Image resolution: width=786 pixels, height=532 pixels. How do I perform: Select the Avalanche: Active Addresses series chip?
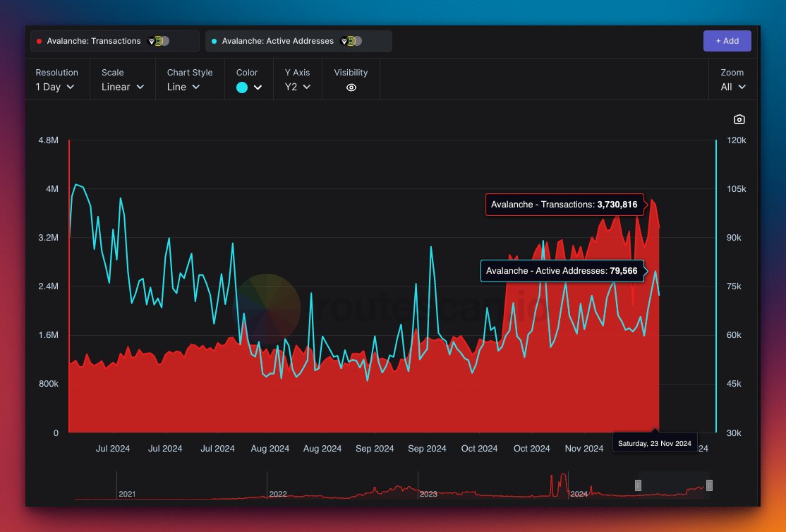click(x=298, y=41)
